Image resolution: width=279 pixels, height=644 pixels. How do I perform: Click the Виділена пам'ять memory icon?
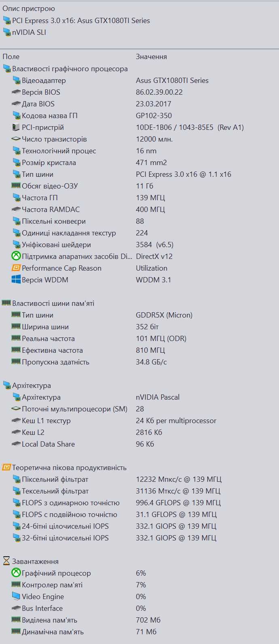16,620
